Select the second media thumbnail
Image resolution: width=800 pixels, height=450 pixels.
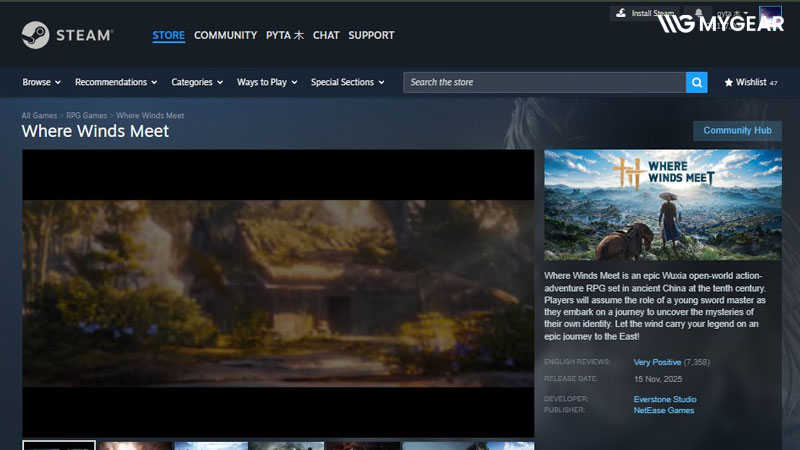(x=135, y=446)
